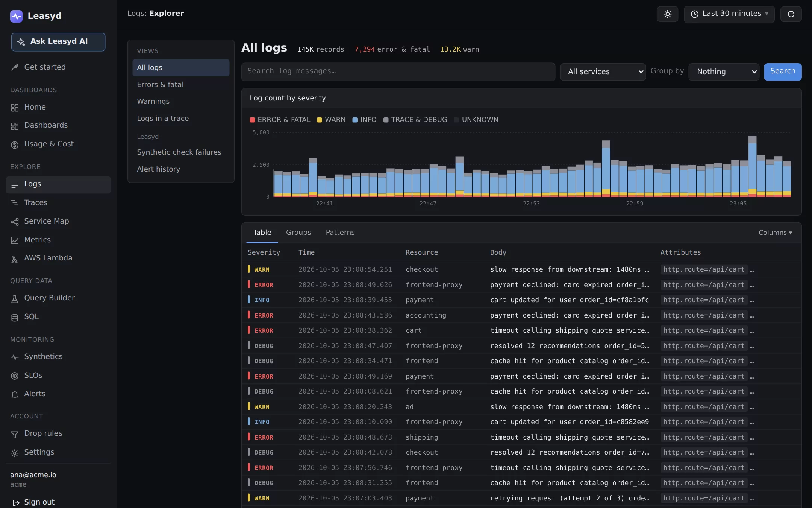Click the shipping resource cell
This screenshot has height=508, width=812.
[422, 437]
